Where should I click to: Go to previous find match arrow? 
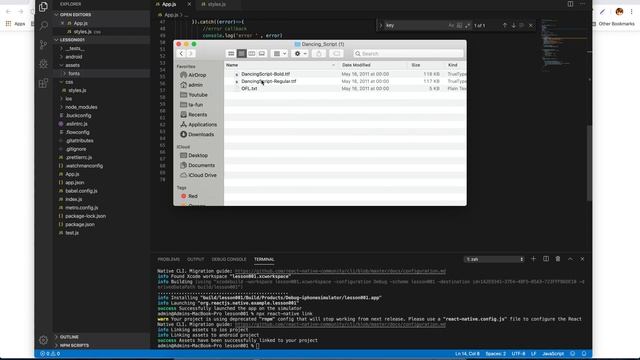(x=505, y=25)
